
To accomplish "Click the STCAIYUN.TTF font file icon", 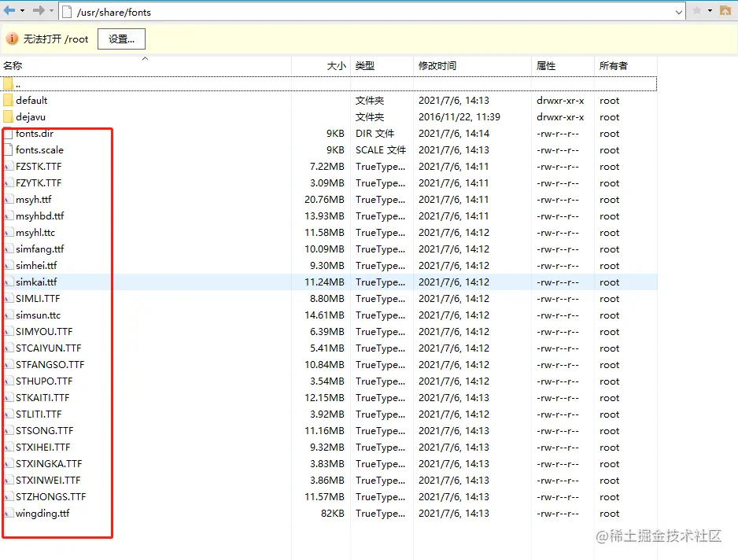I will click(8, 348).
